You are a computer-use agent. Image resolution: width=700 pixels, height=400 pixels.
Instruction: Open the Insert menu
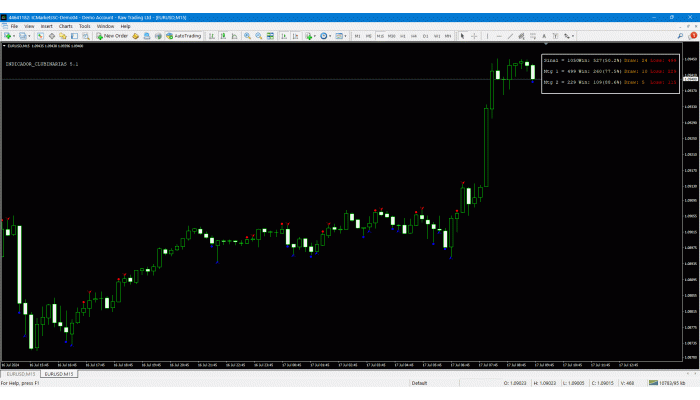[46, 26]
